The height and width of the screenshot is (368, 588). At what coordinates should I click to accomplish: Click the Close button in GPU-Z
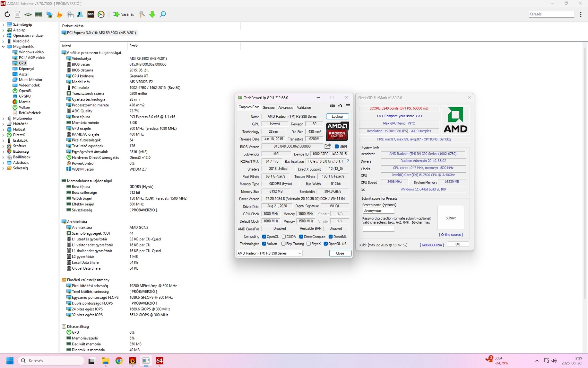(340, 253)
